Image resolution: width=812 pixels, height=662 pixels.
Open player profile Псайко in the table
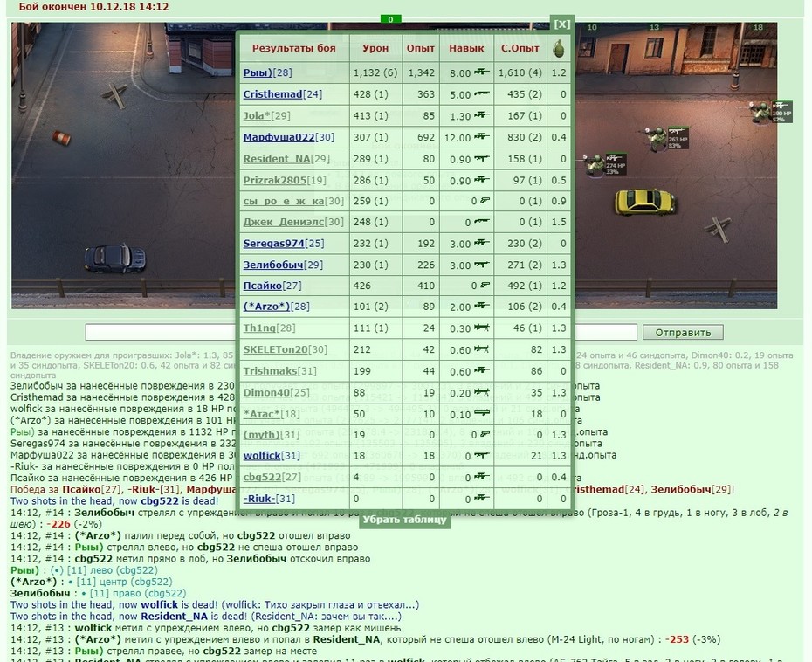coord(263,286)
